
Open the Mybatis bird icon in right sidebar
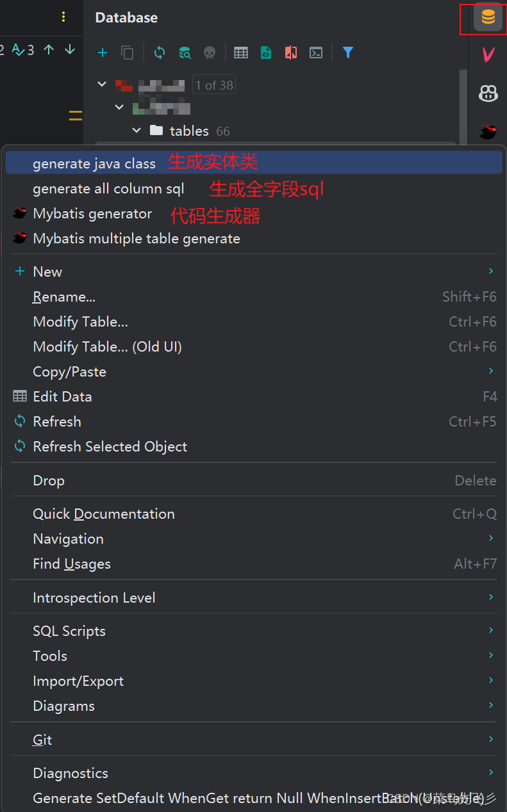488,132
